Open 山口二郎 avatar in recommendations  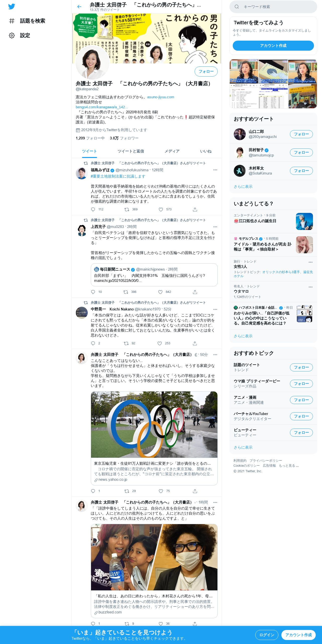(x=239, y=134)
